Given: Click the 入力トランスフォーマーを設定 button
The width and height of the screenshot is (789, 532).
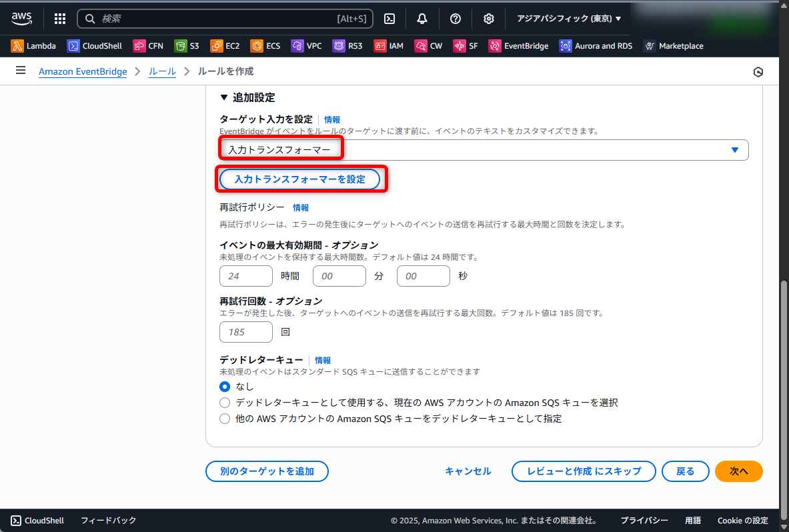Looking at the screenshot, I should (x=300, y=179).
